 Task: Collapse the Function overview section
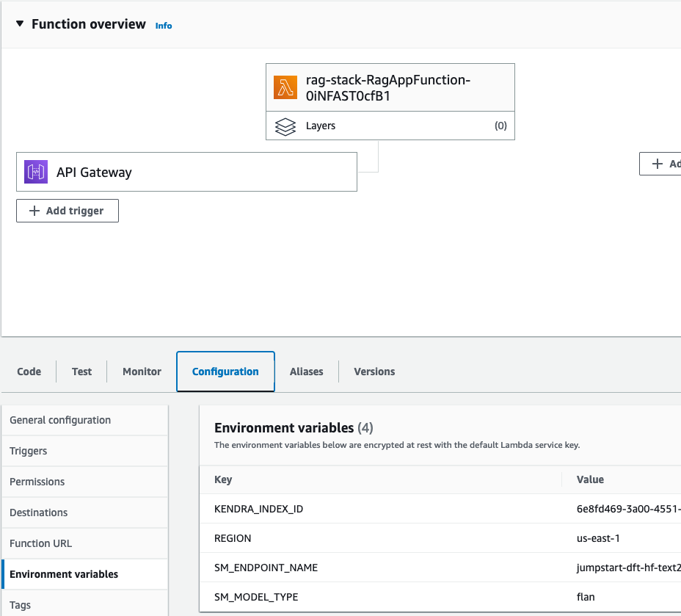(x=19, y=23)
